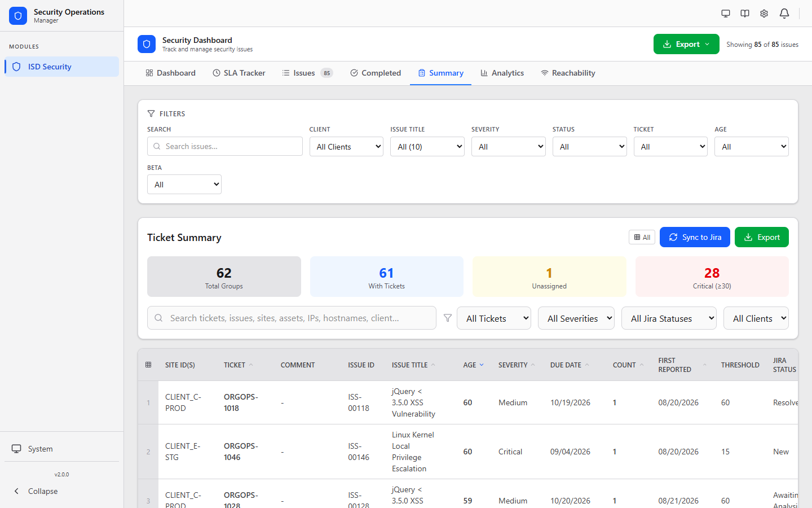
Task: Open the Reachability tab
Action: (x=568, y=73)
